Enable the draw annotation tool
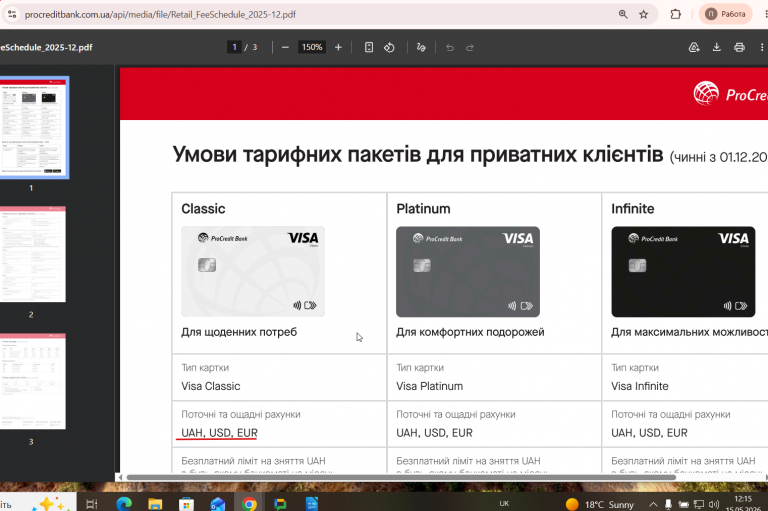Screen dimensions: 768x511 point(421,48)
